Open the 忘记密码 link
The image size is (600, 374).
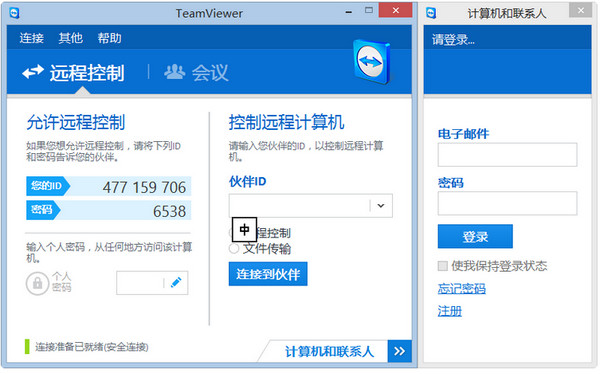461,288
